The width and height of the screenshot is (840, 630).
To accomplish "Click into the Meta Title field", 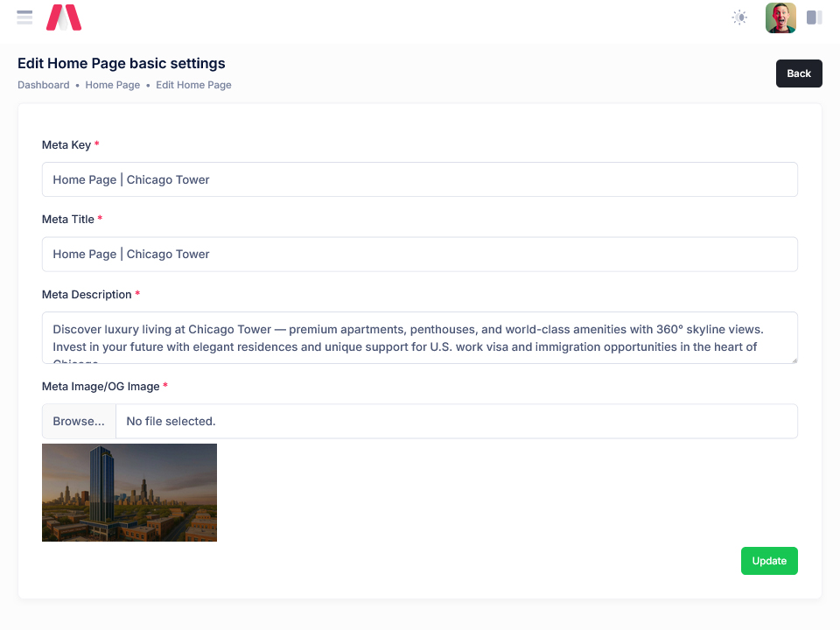I will click(420, 254).
